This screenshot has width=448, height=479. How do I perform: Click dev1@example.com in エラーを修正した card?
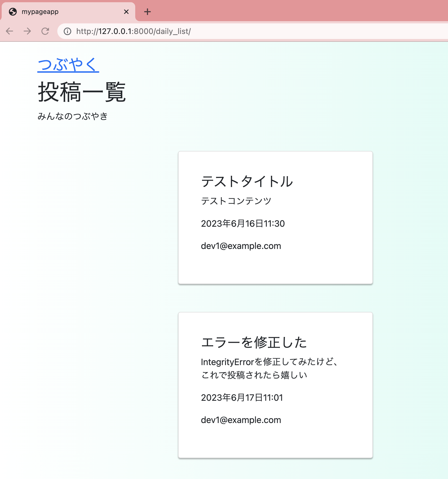click(241, 420)
